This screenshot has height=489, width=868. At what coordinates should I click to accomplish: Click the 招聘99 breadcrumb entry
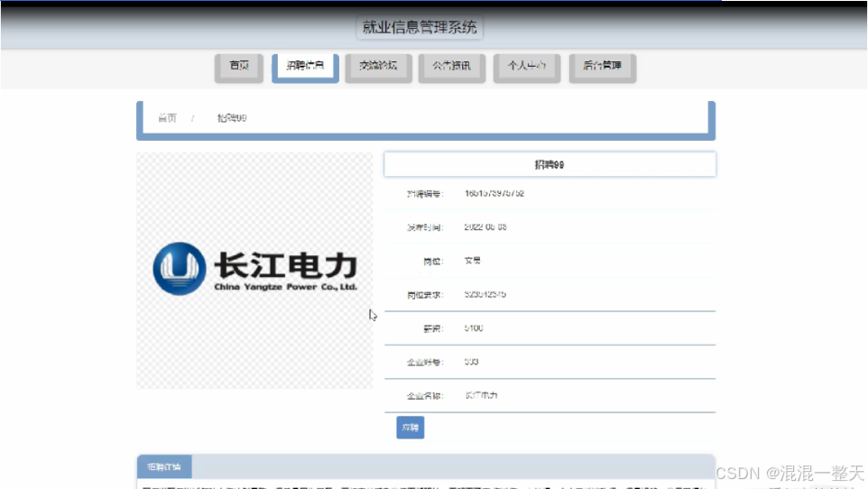point(232,118)
